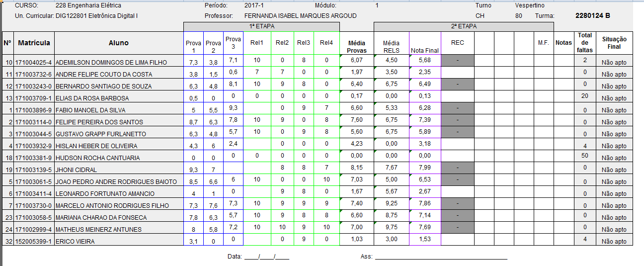The image size is (644, 266).
Task: Select Nota Final 7,99 for JHONI CIDRAL
Action: (424, 168)
